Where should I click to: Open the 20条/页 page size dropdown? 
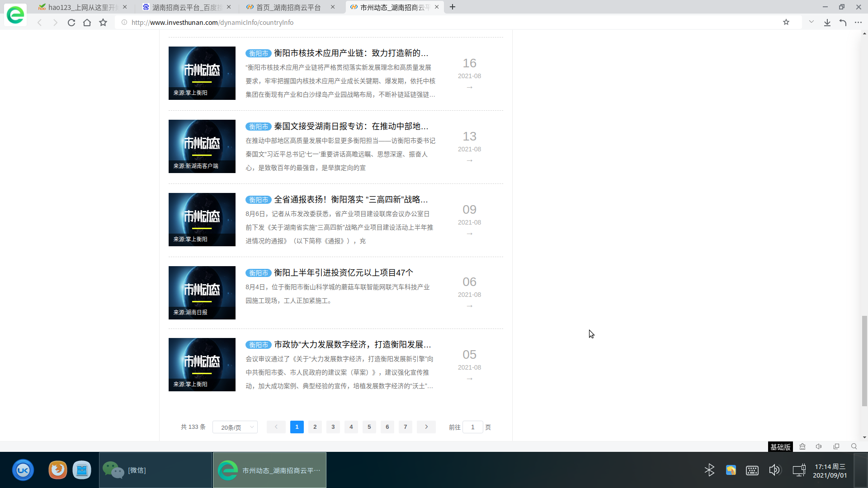(235, 427)
